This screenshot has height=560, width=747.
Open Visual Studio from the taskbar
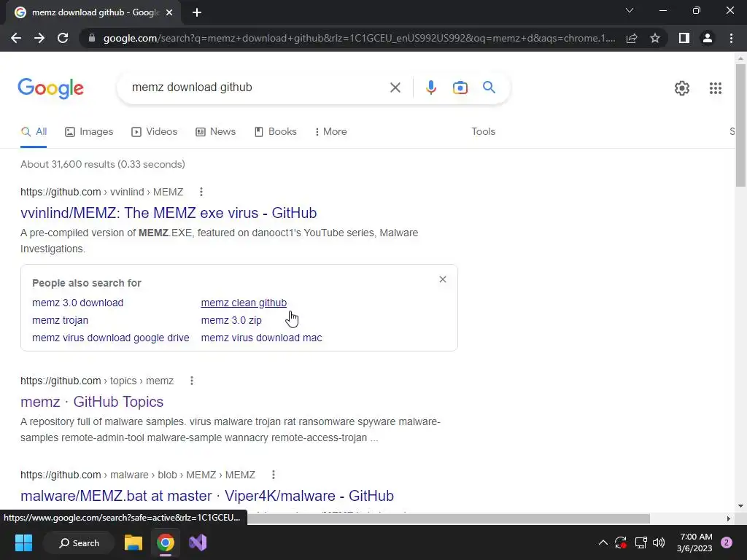(x=198, y=542)
